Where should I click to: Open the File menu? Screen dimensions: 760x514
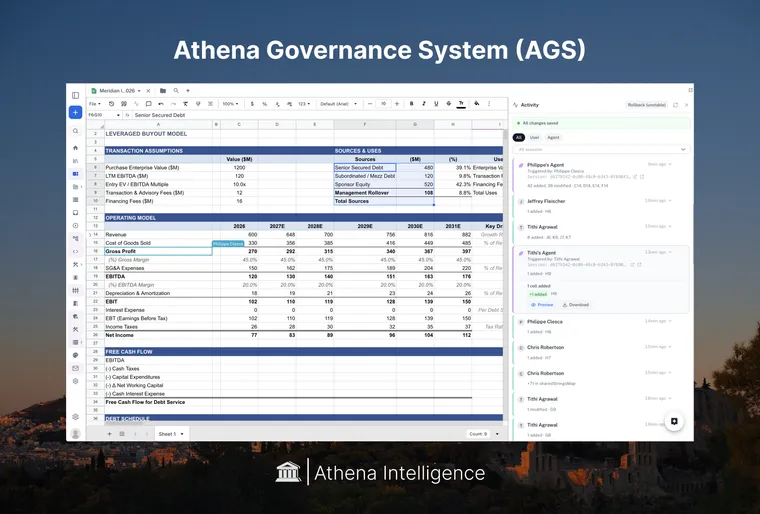click(95, 104)
